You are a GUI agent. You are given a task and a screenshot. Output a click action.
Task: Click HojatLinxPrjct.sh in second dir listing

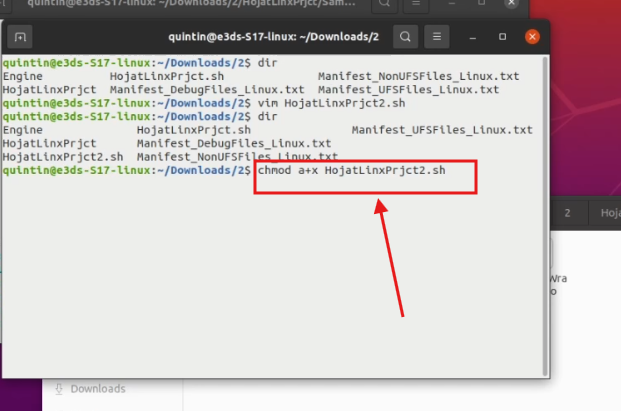[x=193, y=130]
